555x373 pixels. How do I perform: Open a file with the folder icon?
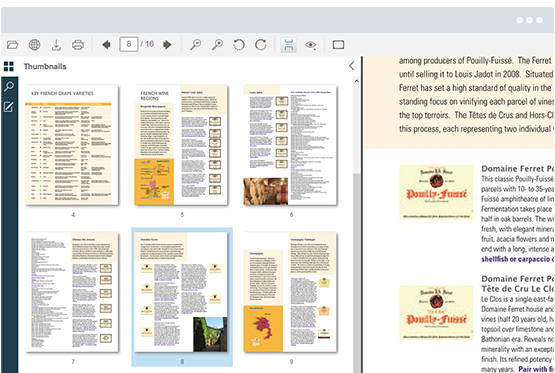(12, 45)
